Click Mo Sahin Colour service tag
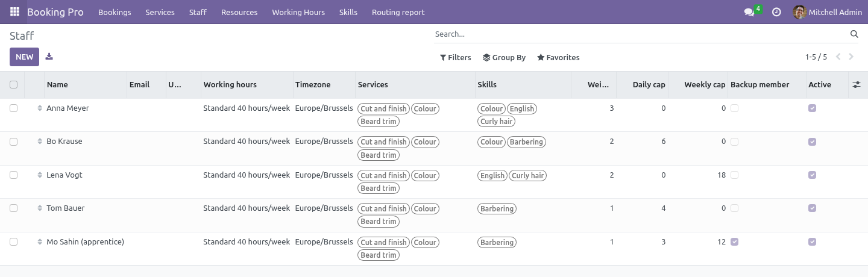The width and height of the screenshot is (868, 277). tap(425, 243)
